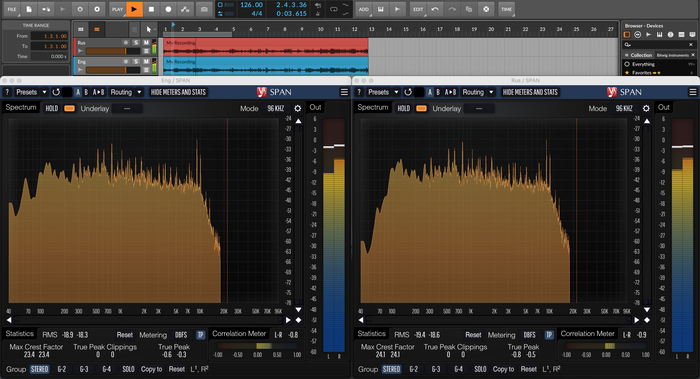Open the 96 KHZ mode selector in Eng SPAN
This screenshot has width=700, height=379.
tap(275, 108)
